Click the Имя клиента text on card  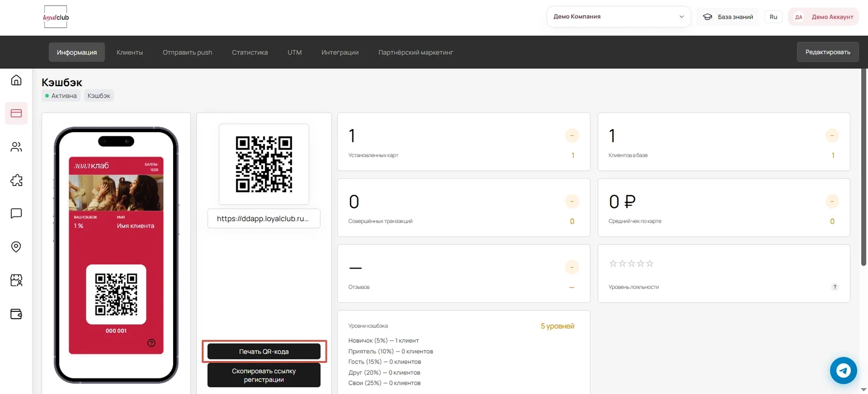coord(135,226)
